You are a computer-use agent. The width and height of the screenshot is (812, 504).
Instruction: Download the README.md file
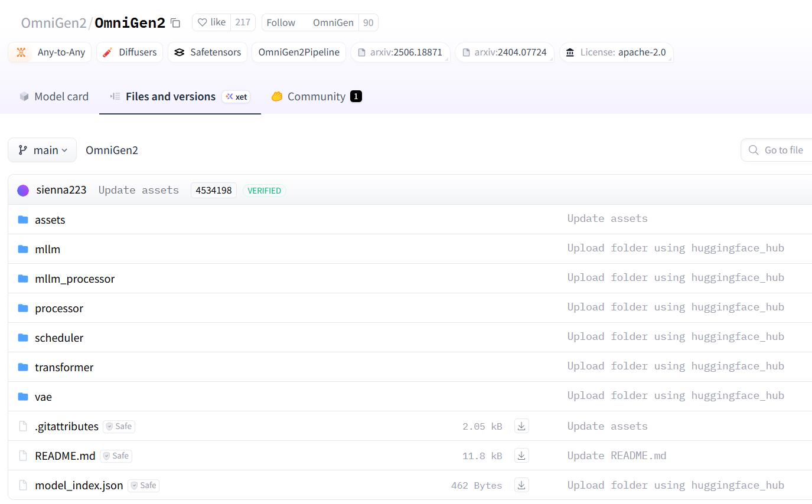pos(521,456)
